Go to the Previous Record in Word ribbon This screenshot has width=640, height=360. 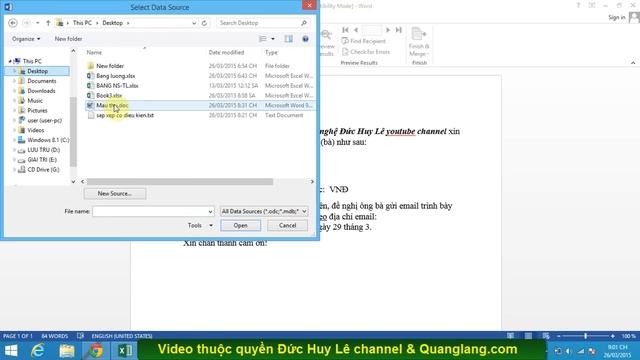point(356,30)
